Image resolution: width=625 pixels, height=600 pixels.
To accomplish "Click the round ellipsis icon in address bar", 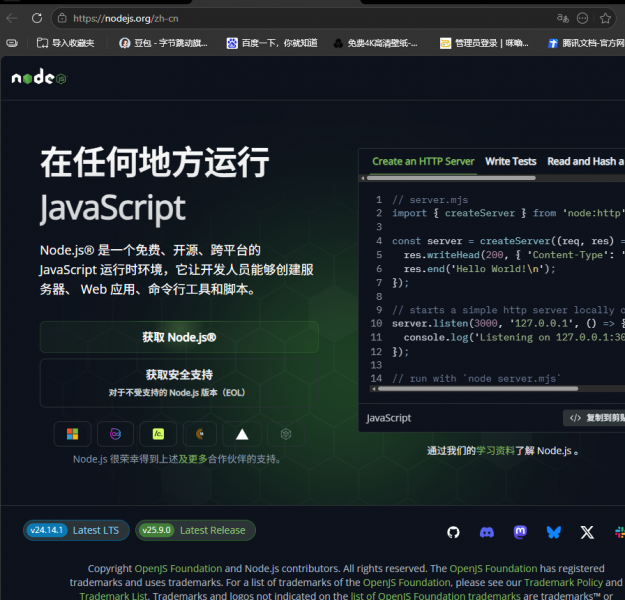I will (x=582, y=18).
